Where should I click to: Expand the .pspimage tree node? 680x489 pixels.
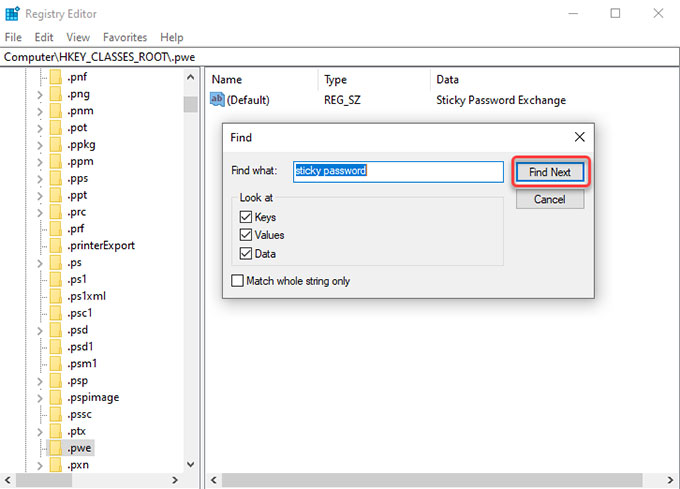click(40, 398)
